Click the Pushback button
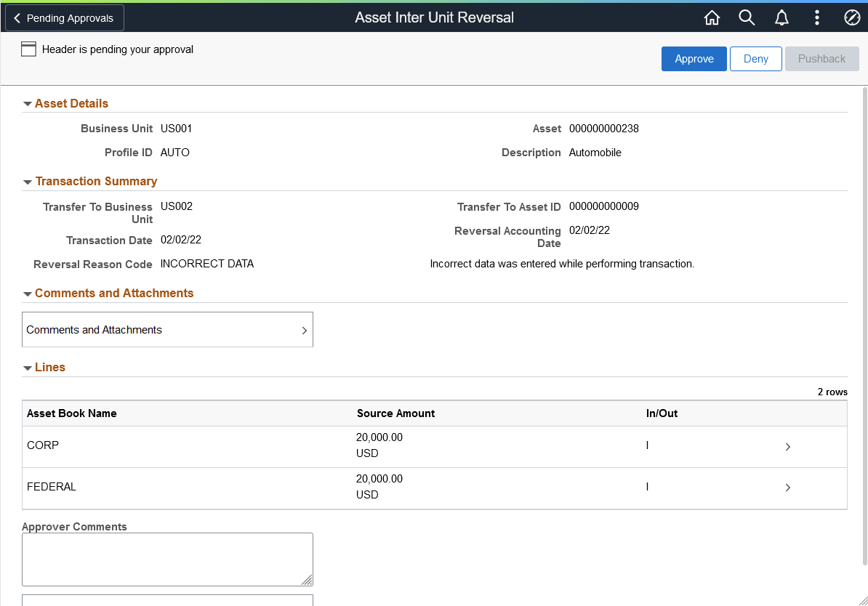Image resolution: width=868 pixels, height=606 pixels. click(821, 59)
